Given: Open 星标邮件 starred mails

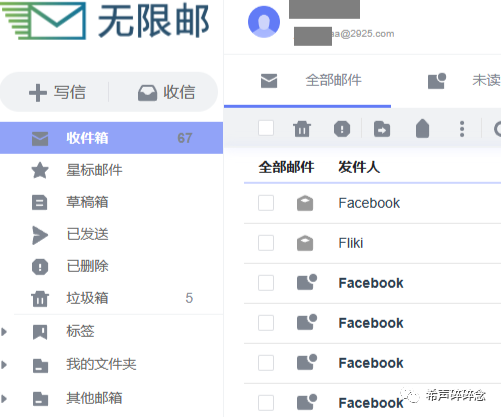Looking at the screenshot, I should (94, 170).
